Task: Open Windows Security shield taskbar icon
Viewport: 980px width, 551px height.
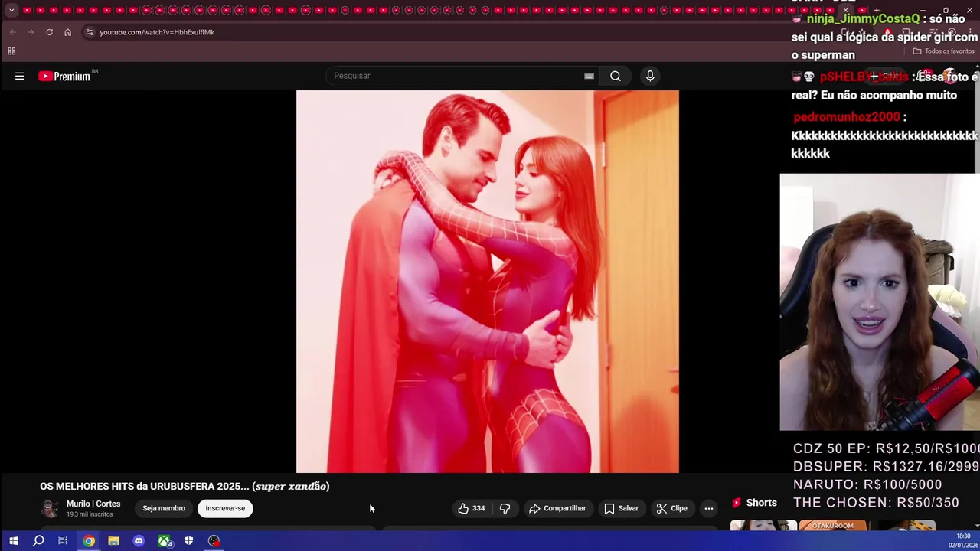Action: tap(188, 541)
